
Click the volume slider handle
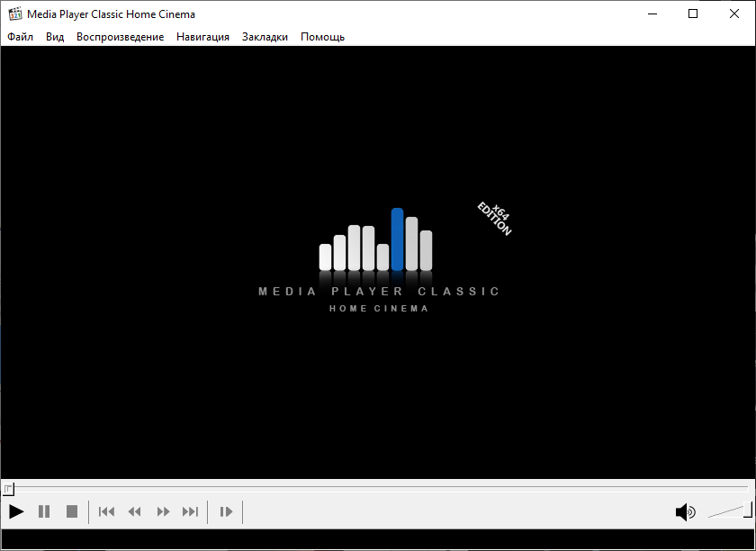click(748, 510)
